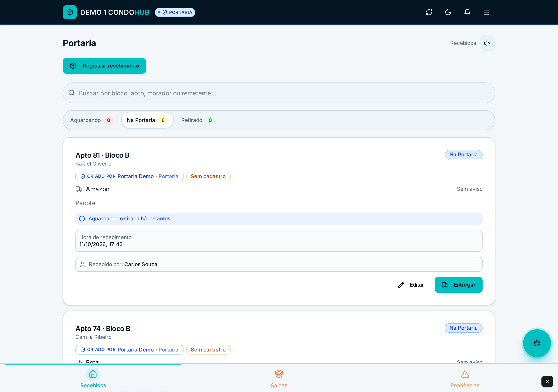The image size is (558, 392).
Task: Open notifications via the bell icon
Action: (x=467, y=12)
